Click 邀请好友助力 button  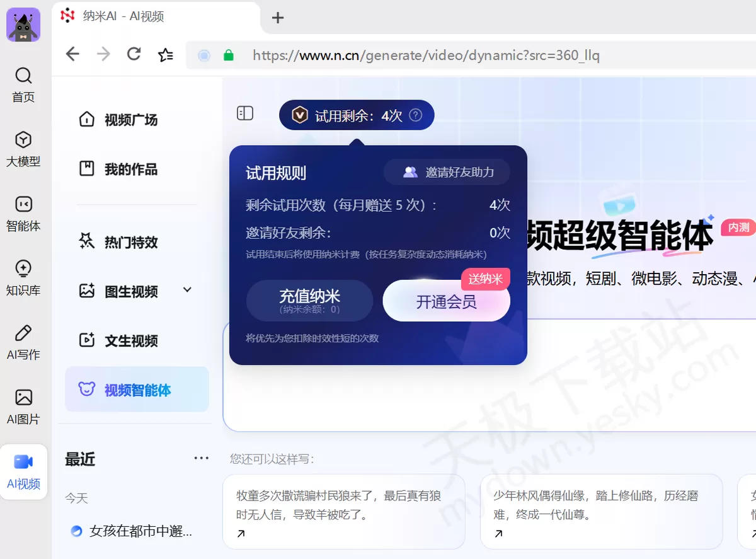point(447,172)
